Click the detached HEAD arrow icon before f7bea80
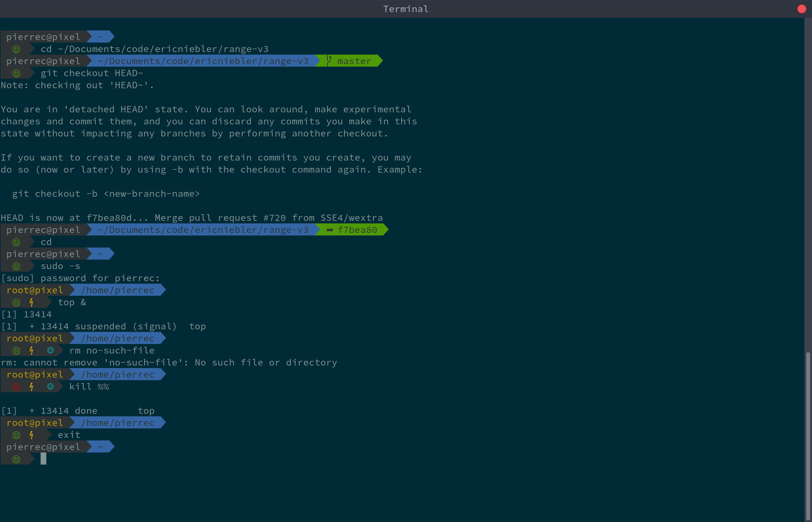Screen dimensions: 812x522 point(330,230)
